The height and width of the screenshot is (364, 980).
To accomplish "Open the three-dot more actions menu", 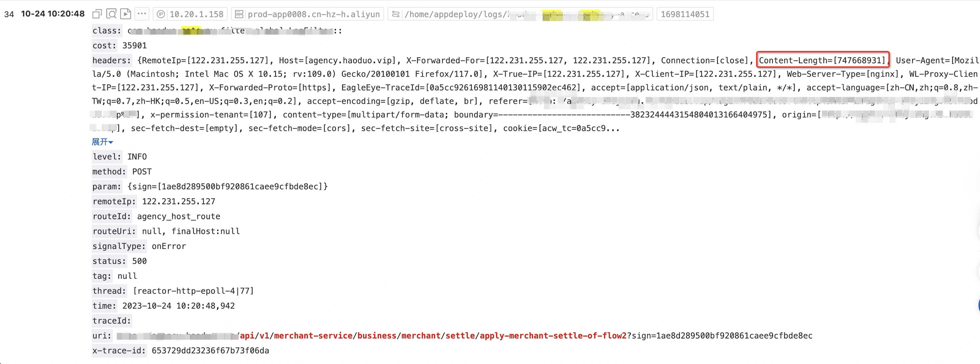I will tap(142, 14).
